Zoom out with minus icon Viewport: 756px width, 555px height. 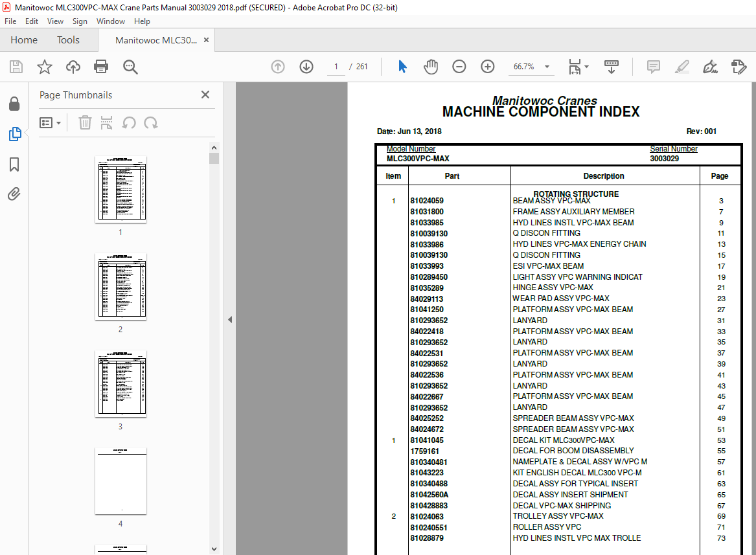tap(459, 67)
